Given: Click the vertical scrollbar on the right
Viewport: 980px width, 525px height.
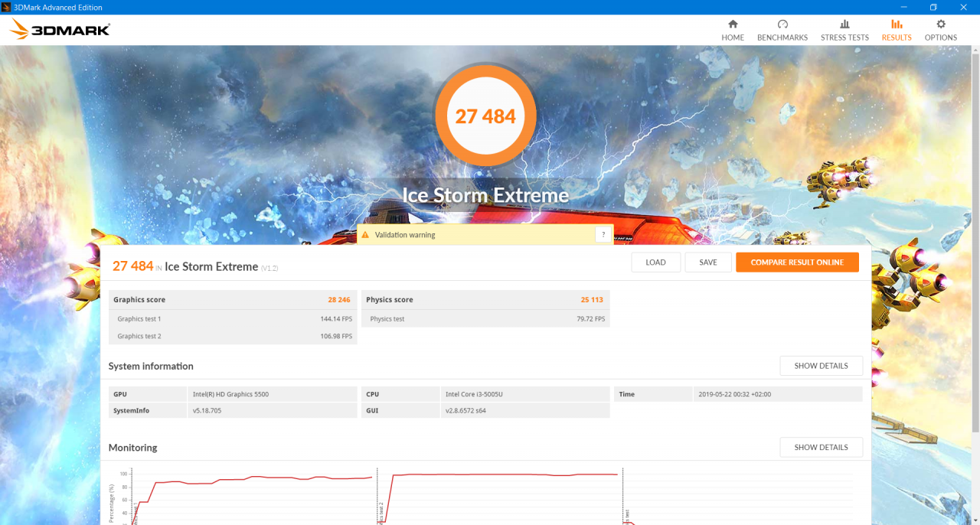Looking at the screenshot, I should coord(975,245).
